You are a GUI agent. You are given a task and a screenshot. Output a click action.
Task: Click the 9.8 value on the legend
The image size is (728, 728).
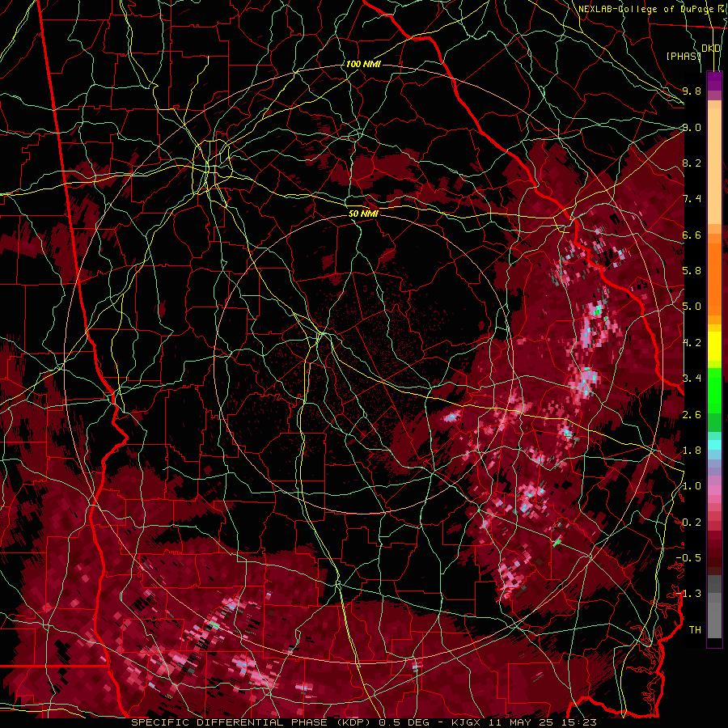tap(692, 91)
